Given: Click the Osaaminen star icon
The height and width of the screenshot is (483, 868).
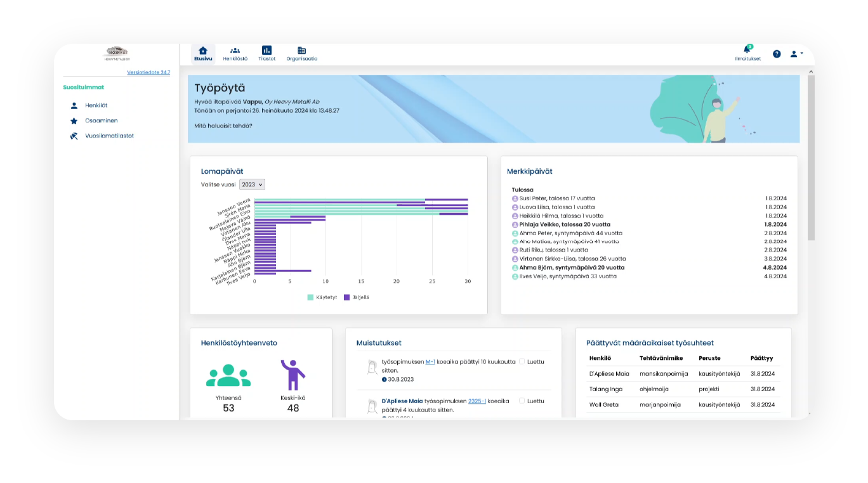Looking at the screenshot, I should pyautogui.click(x=74, y=120).
